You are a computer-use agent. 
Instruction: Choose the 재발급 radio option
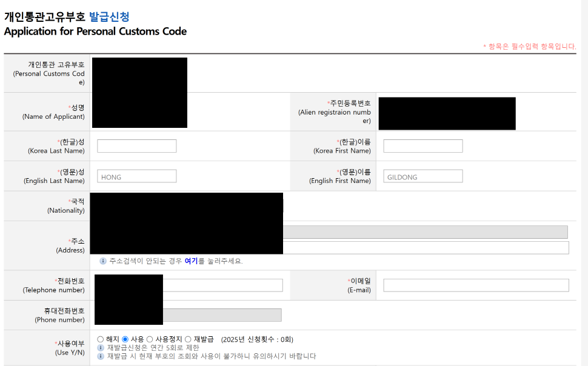pyautogui.click(x=188, y=339)
